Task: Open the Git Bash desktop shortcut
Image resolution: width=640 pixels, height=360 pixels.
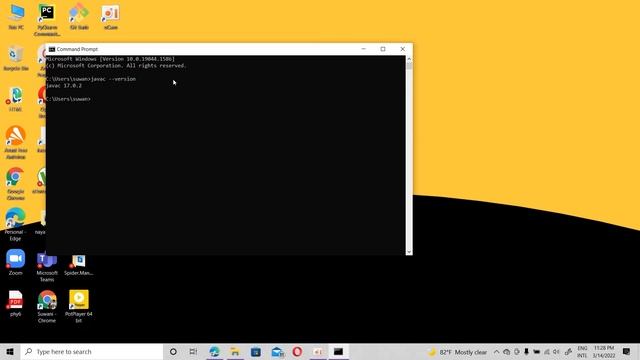Action: pos(79,17)
